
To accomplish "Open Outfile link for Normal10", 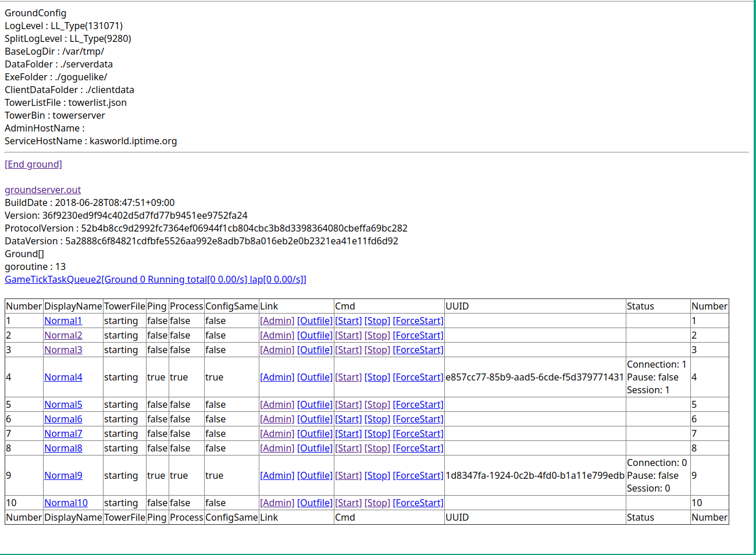I will click(x=315, y=503).
